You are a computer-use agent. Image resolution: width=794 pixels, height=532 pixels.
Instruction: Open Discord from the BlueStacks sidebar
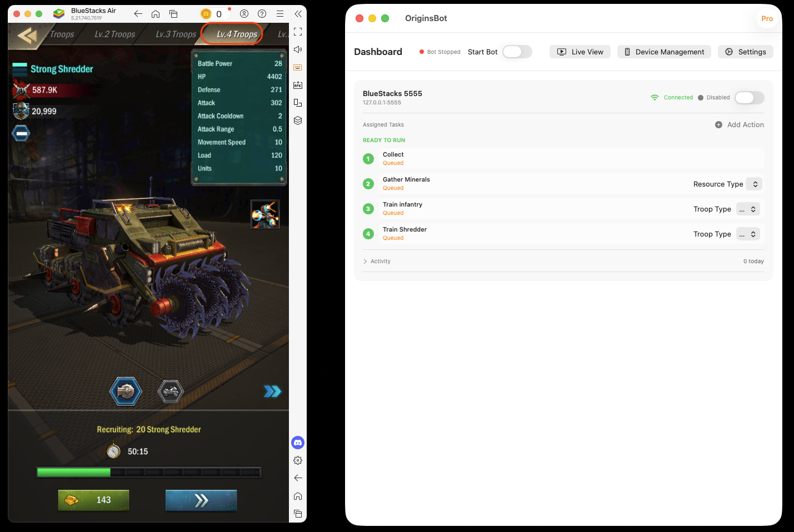pos(298,443)
